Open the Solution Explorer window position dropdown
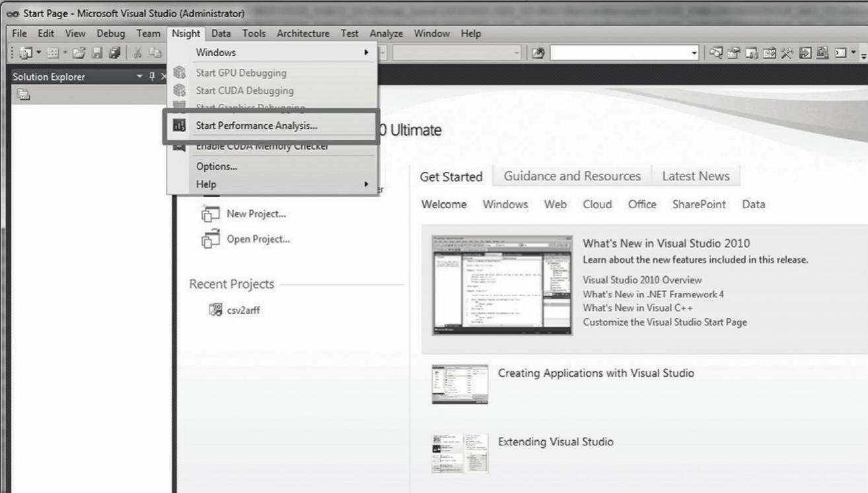The width and height of the screenshot is (868, 493). (139, 77)
